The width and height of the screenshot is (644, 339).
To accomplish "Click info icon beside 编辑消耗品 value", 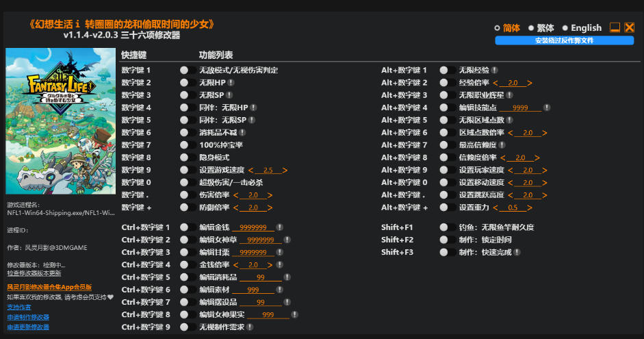I will click(x=287, y=277).
